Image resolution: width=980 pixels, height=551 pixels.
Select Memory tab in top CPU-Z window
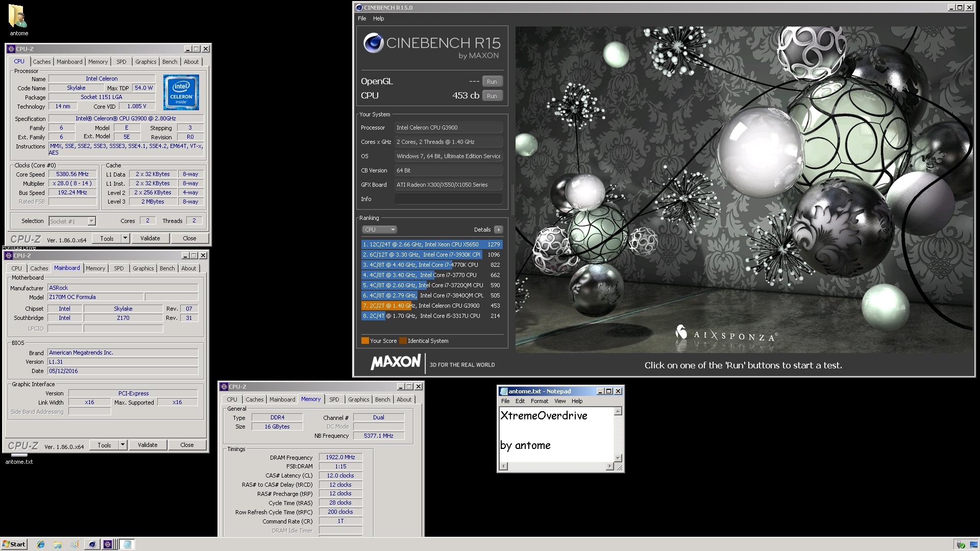(98, 62)
